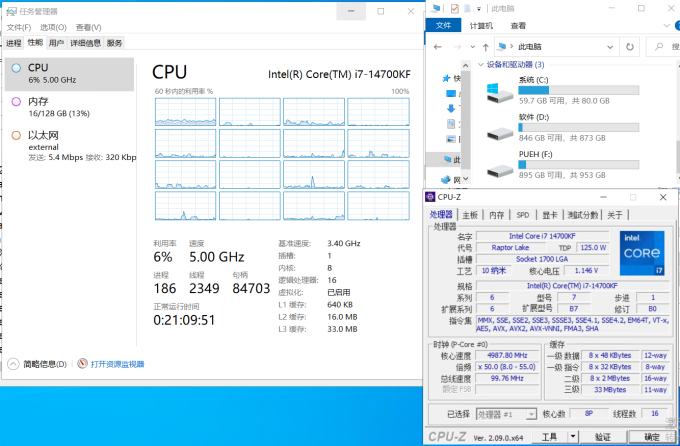
Task: Switch to CPU-Z 显卡 tab
Action: 549,215
